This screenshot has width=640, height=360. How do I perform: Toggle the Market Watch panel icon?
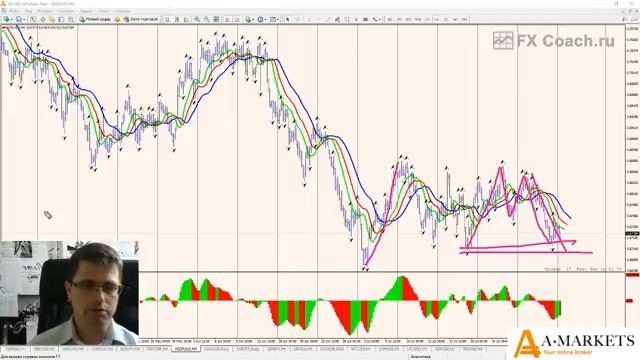[x=33, y=19]
